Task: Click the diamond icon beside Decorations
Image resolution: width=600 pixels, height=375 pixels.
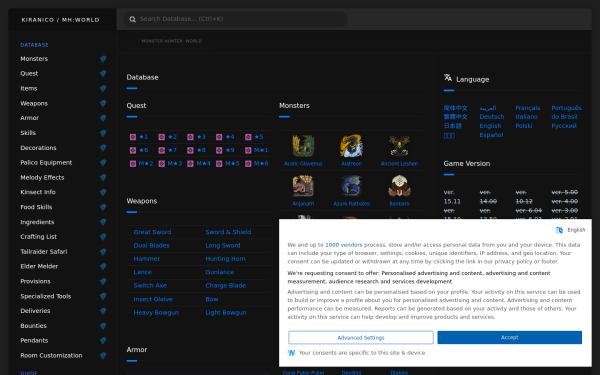Action: pyautogui.click(x=103, y=148)
